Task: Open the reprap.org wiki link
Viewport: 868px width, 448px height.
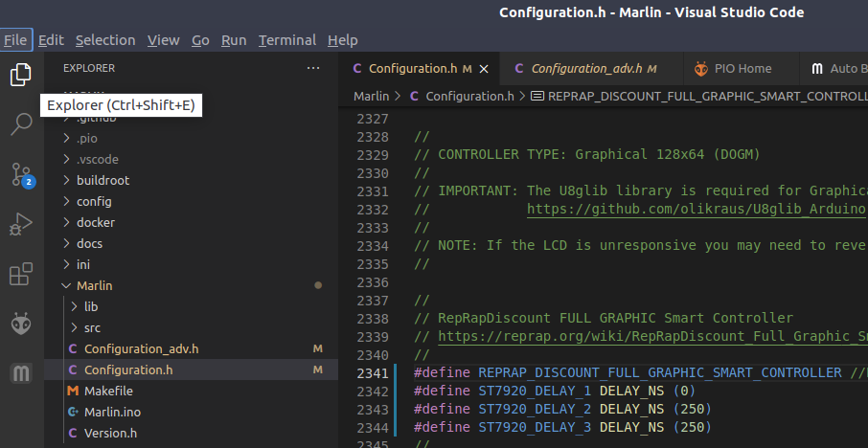Action: point(652,336)
